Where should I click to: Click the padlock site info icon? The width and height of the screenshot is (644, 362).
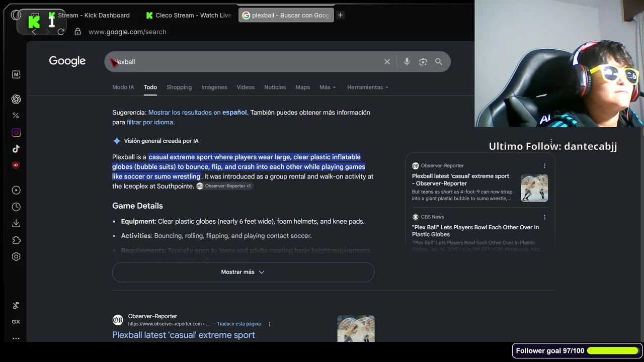pos(77,32)
